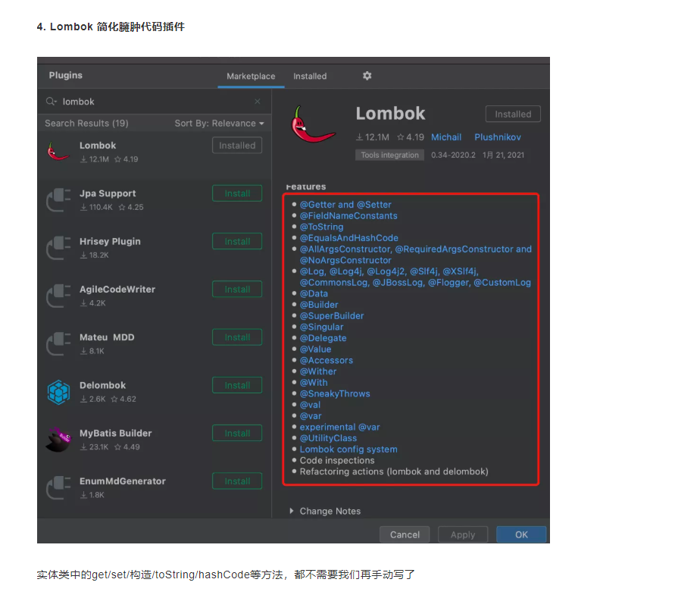Screen dimensions: 700x598
Task: Open the @Accessors link
Action: point(327,361)
